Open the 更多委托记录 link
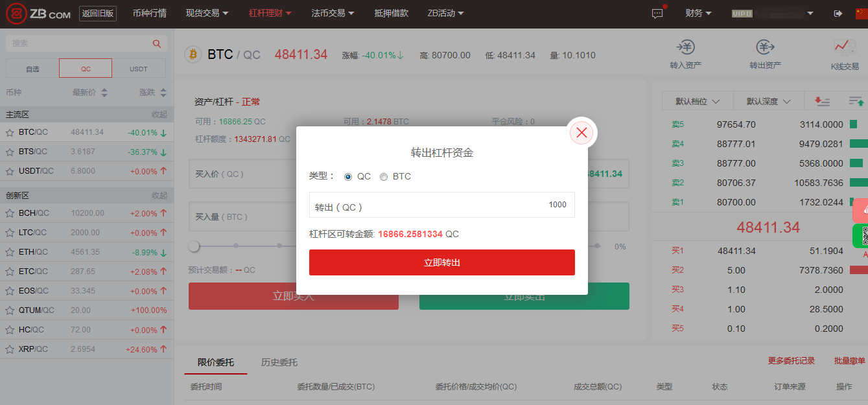Image resolution: width=868 pixels, height=405 pixels. tap(792, 361)
